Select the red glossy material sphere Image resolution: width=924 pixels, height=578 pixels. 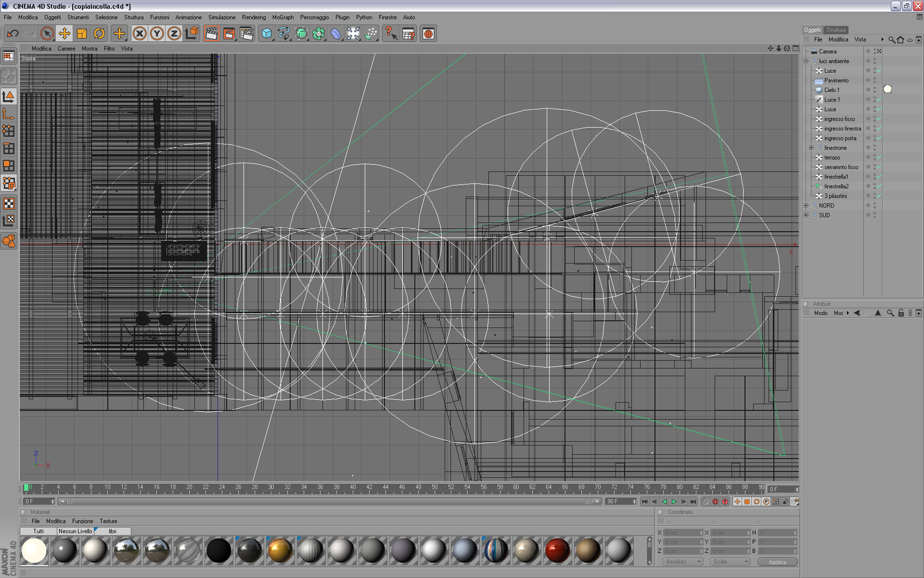[557, 551]
